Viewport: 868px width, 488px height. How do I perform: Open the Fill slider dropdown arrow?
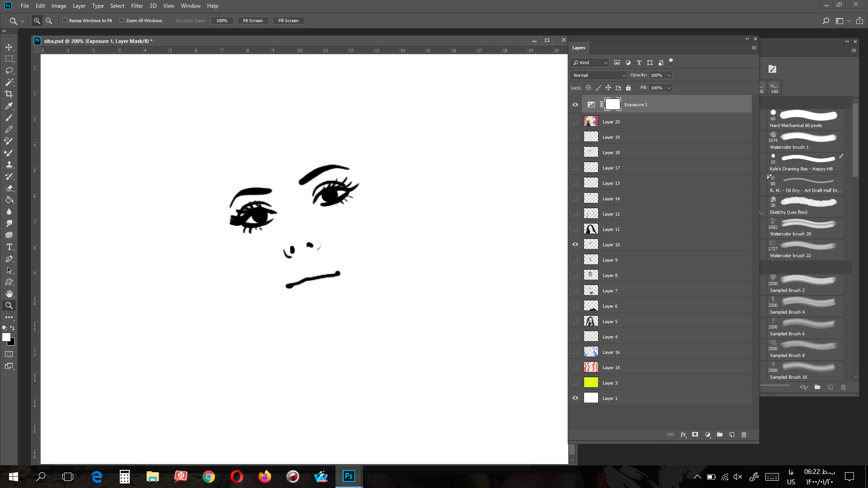click(x=669, y=88)
